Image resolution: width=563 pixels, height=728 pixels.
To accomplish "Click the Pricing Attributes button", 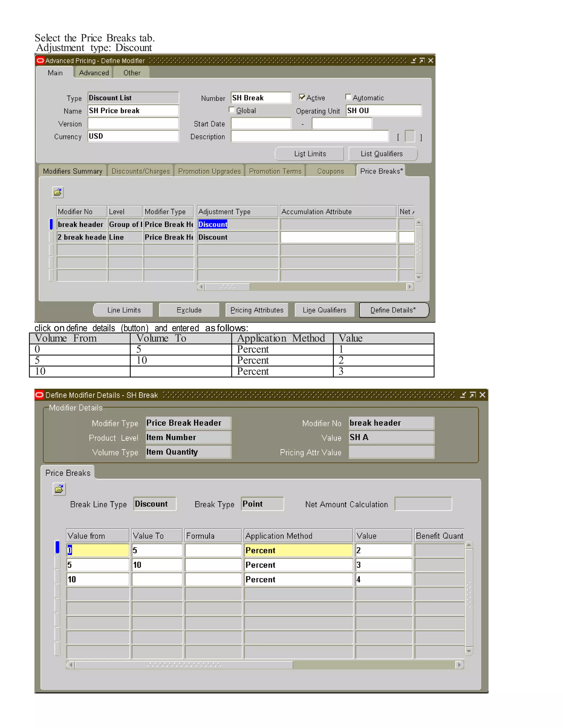I will click(x=257, y=310).
